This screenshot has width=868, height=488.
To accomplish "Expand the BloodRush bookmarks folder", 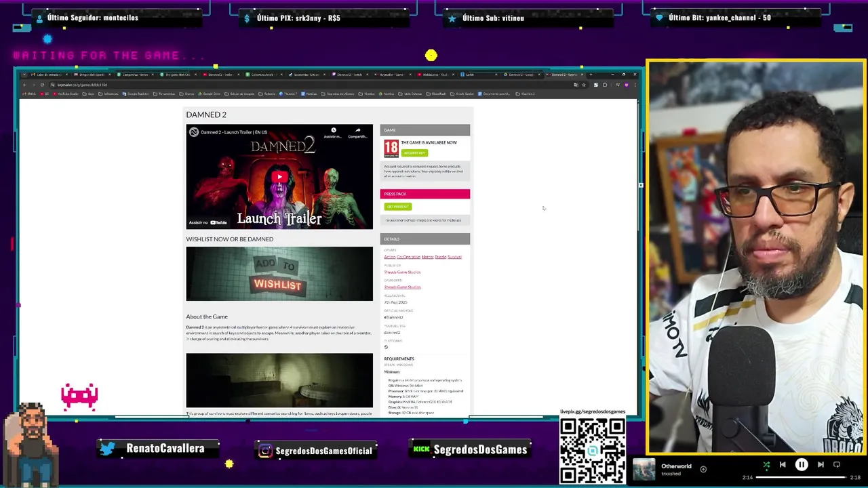I will click(x=436, y=94).
